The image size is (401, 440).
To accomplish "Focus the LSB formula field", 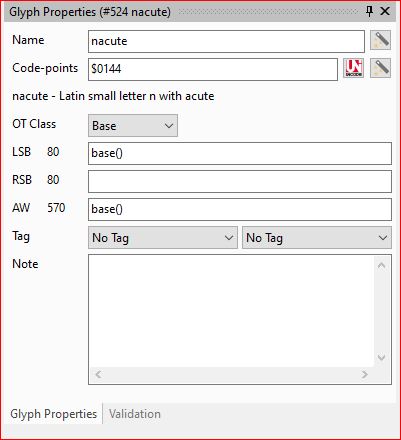I will [240, 153].
